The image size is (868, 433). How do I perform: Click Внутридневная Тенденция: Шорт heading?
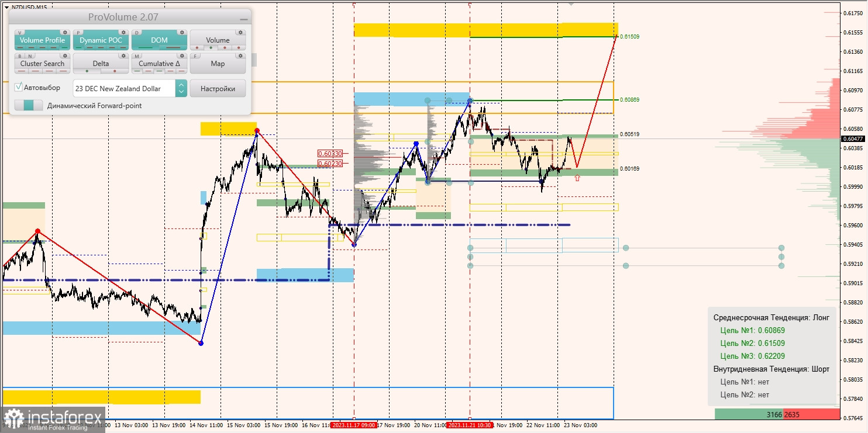click(771, 369)
